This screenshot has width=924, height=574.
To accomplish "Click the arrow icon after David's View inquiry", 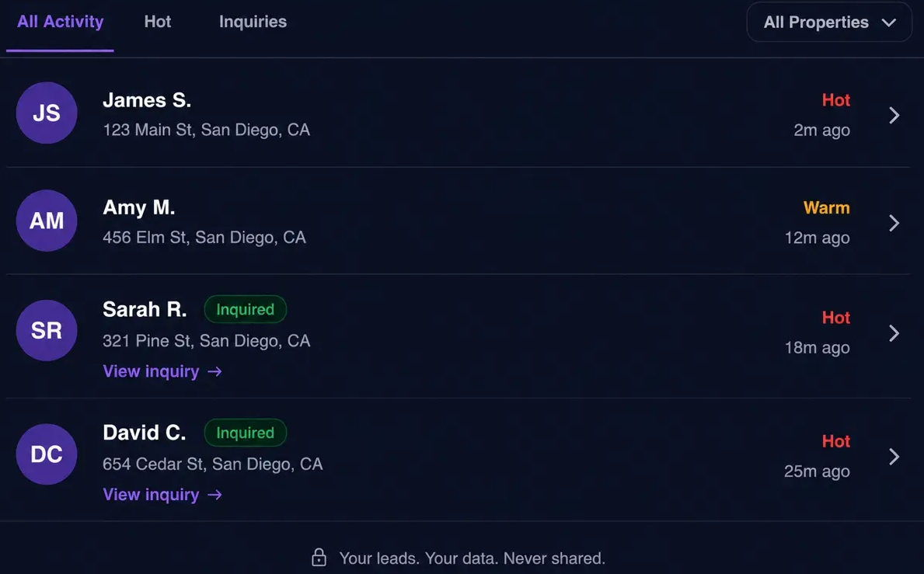I will [215, 495].
